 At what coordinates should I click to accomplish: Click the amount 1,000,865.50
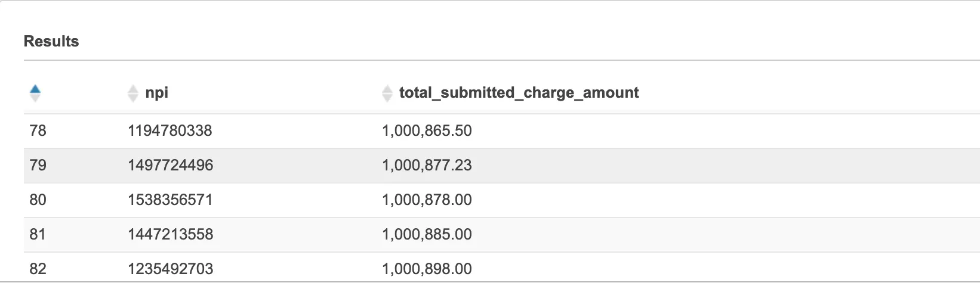[x=427, y=130]
